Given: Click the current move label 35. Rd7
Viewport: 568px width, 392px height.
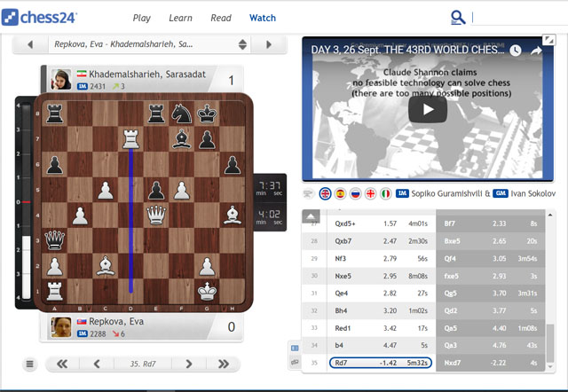Looking at the screenshot, I should (143, 364).
